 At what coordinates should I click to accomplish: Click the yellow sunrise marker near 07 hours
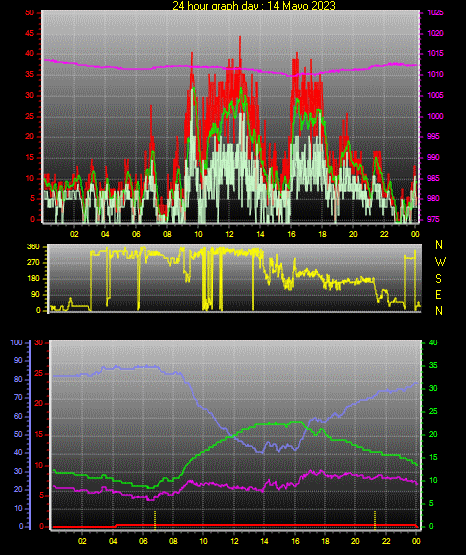point(155,520)
